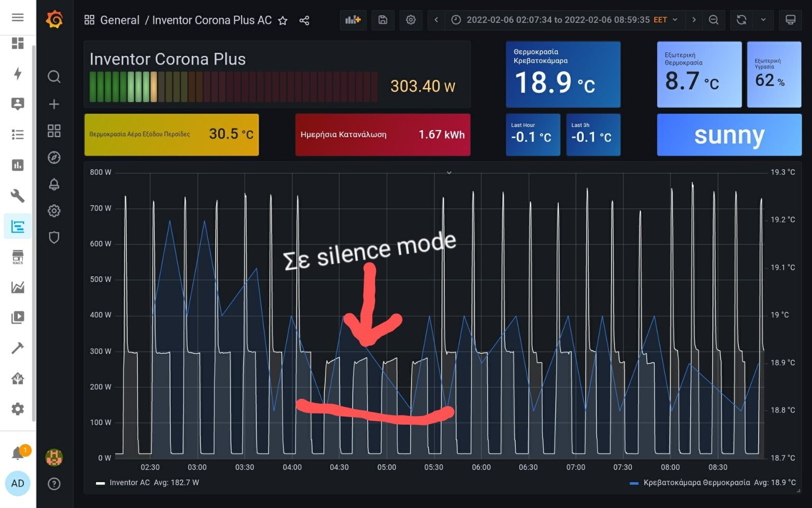This screenshot has width=812, height=508.
Task: Open the Map person badge item
Action: (x=18, y=104)
